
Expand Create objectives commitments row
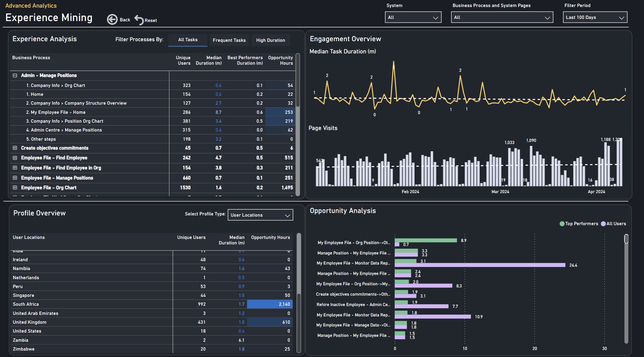coord(15,148)
